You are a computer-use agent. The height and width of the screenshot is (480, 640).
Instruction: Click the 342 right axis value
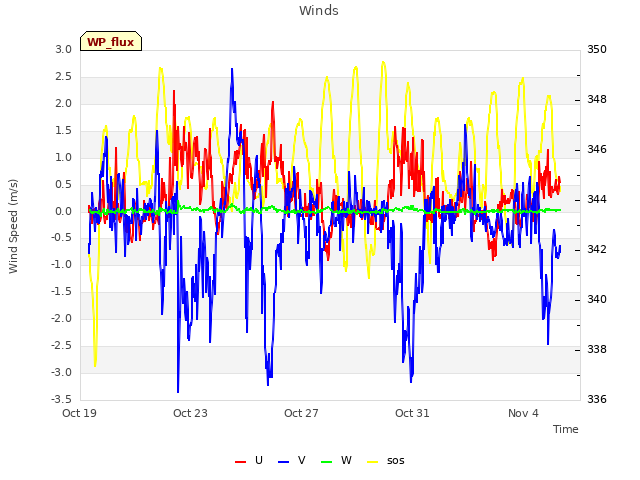coord(597,249)
